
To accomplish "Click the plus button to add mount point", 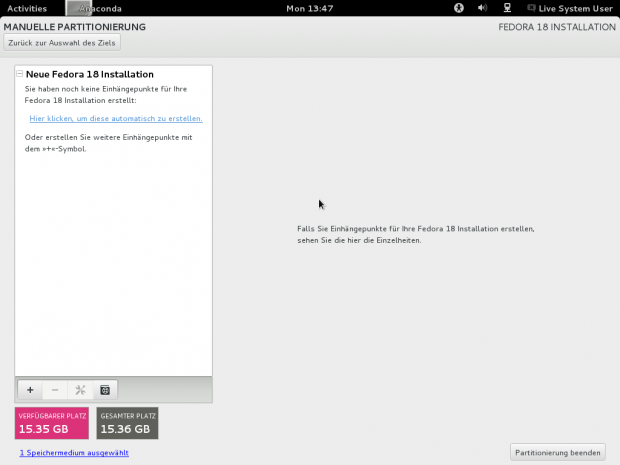I will (x=29, y=389).
